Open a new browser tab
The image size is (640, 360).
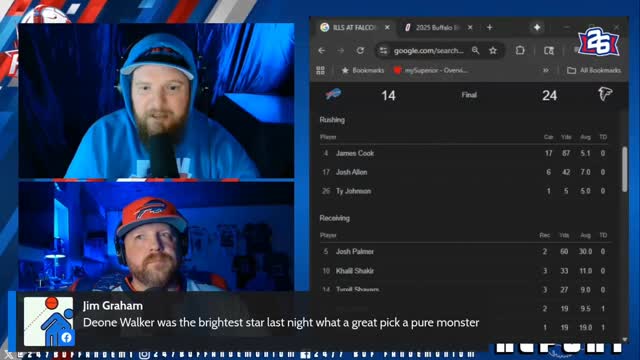[489, 27]
